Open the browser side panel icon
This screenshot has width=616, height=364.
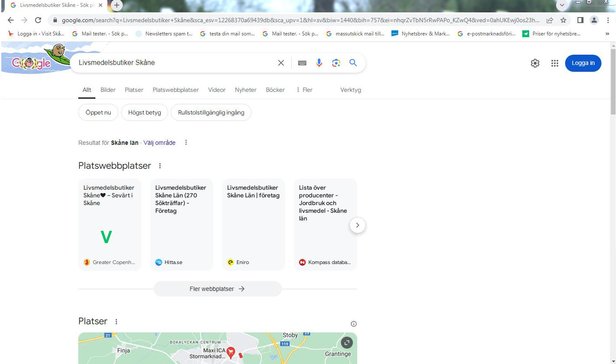click(x=580, y=20)
